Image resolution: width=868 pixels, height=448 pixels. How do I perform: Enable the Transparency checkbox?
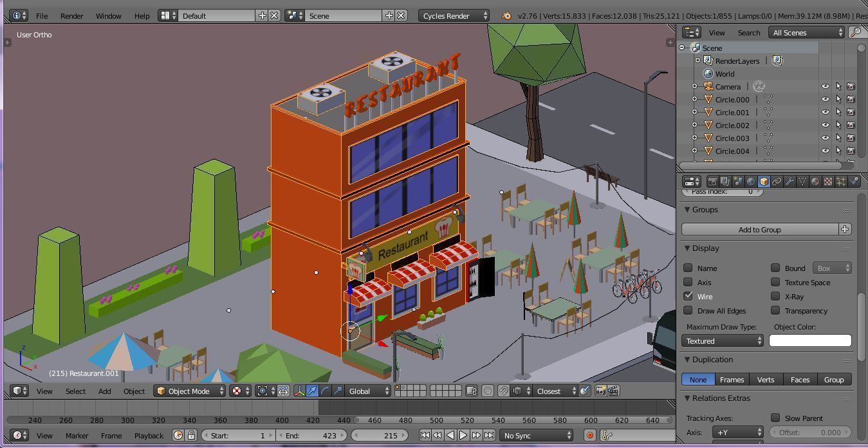pyautogui.click(x=775, y=310)
